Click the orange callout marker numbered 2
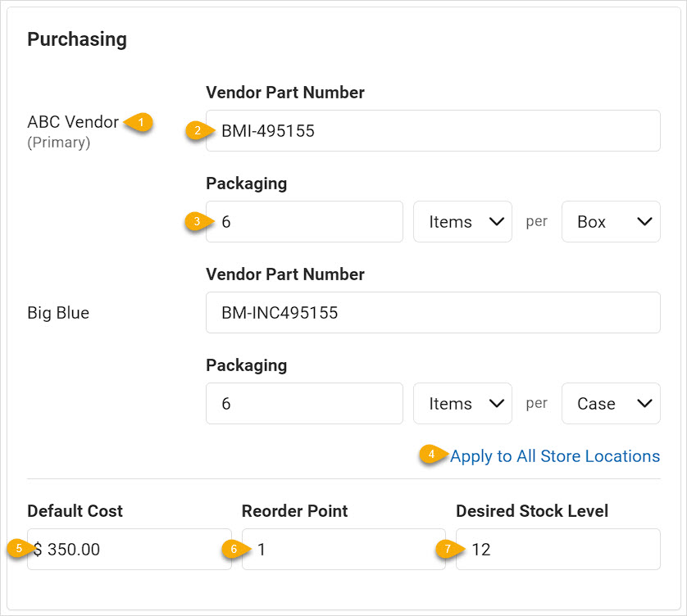 tap(200, 130)
